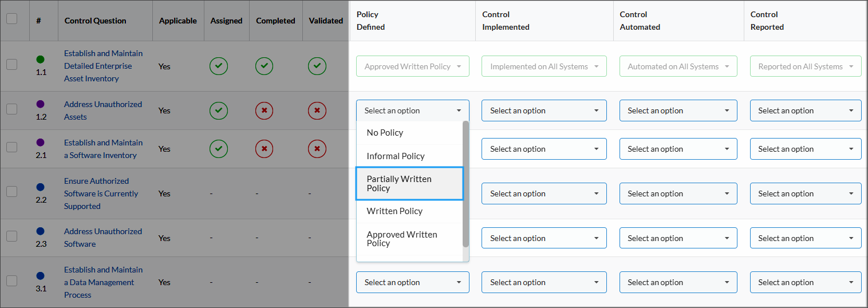Open Control Reported dropdown for row 2.2
The image size is (868, 308).
point(806,194)
